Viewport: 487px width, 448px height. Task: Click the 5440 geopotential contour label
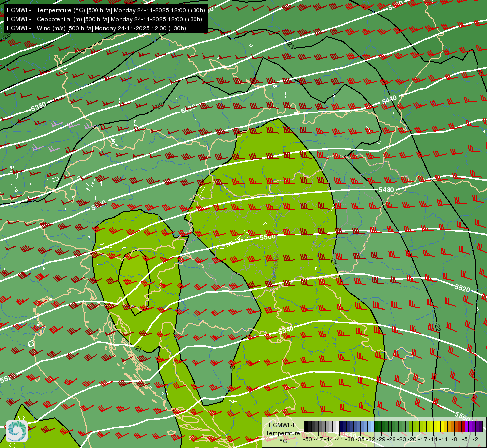(x=389, y=100)
